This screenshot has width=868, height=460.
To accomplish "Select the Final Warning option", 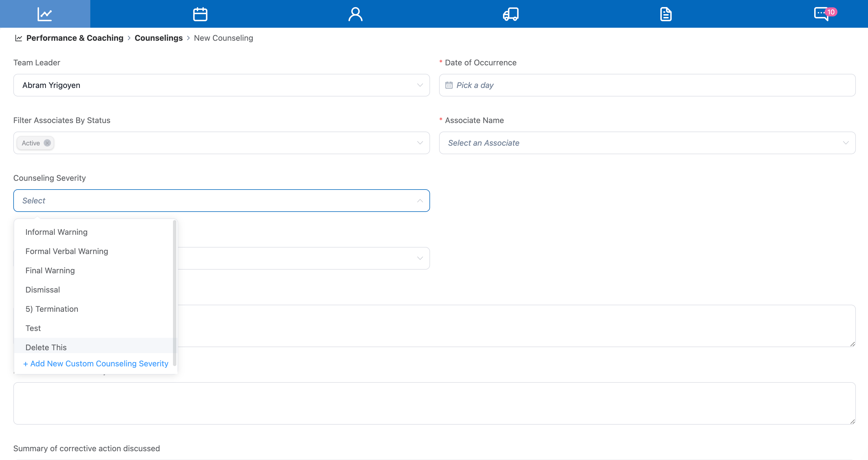I will [50, 270].
